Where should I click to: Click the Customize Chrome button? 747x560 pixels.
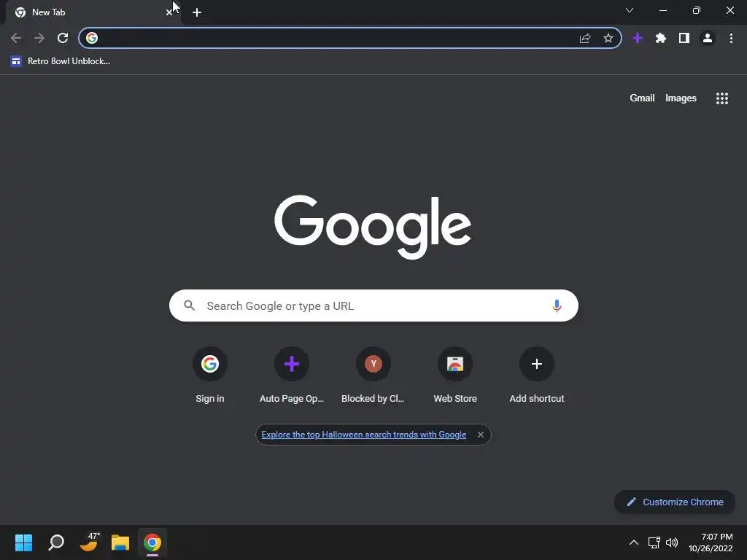[x=675, y=502]
